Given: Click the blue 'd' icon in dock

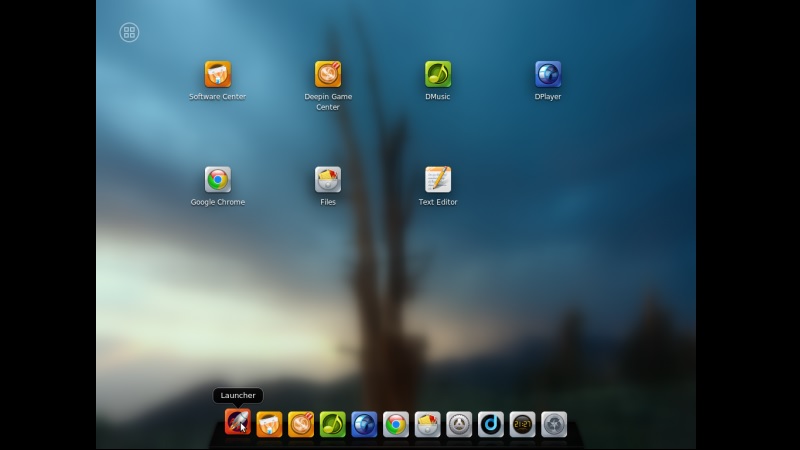Looking at the screenshot, I should point(490,424).
